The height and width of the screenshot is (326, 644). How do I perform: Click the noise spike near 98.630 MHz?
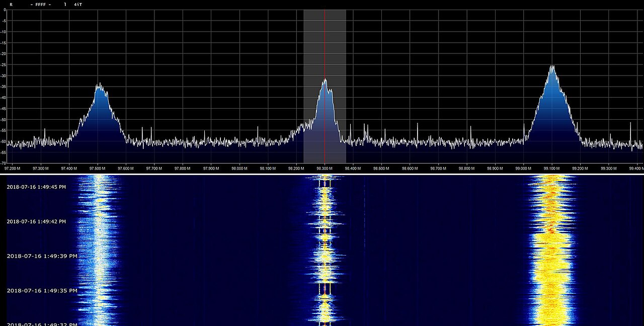(x=418, y=127)
